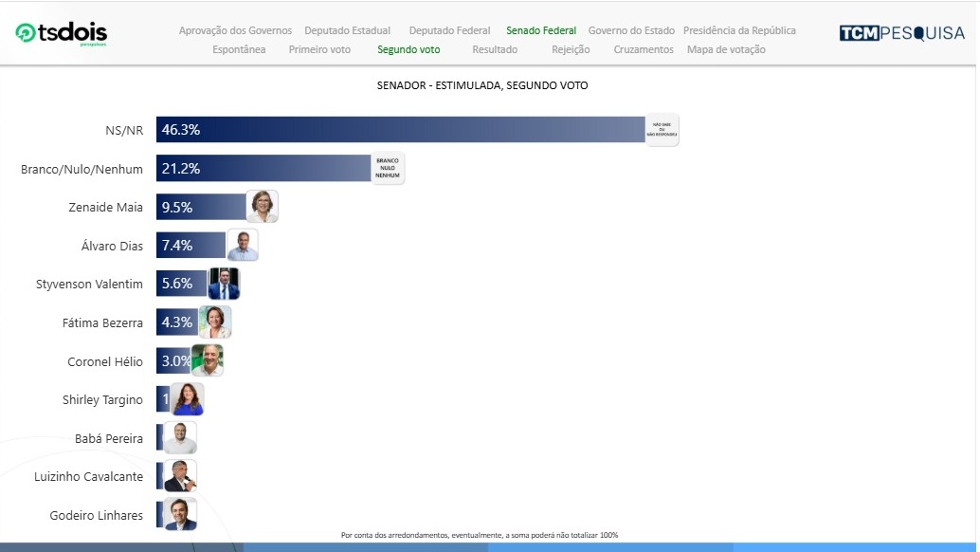The width and height of the screenshot is (980, 552).
Task: Click the Godeiro Linhares name label
Action: click(x=97, y=516)
